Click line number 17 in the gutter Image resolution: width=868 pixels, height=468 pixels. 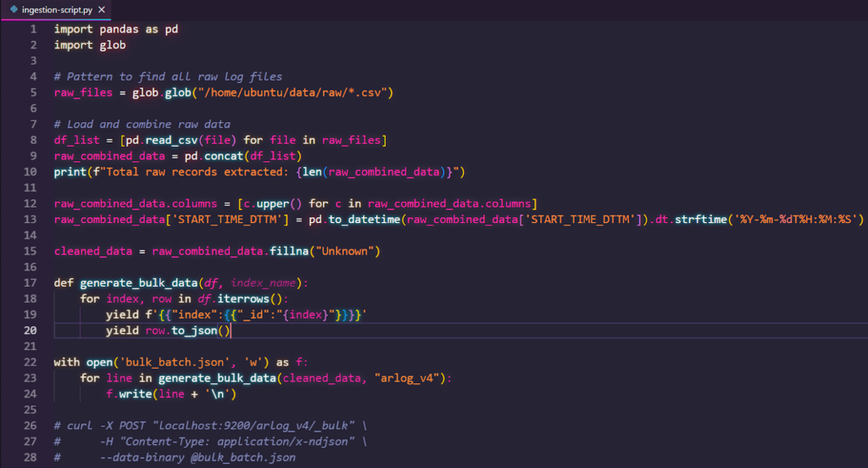31,283
